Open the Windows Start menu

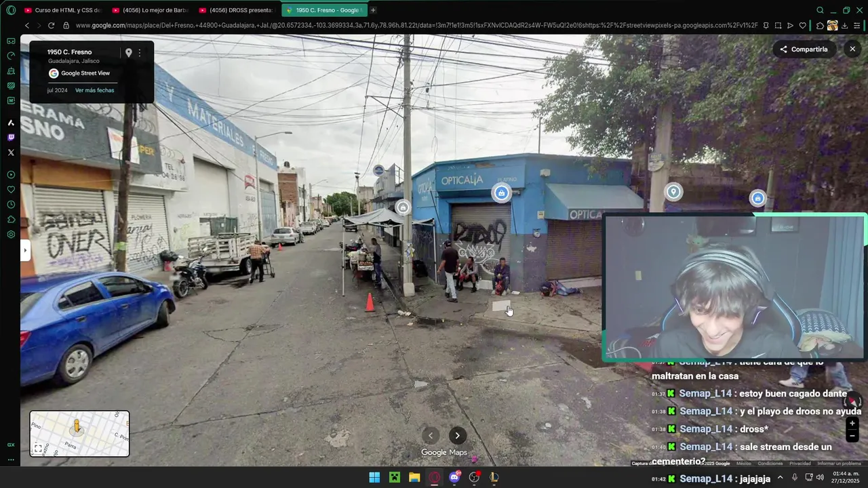click(x=374, y=477)
